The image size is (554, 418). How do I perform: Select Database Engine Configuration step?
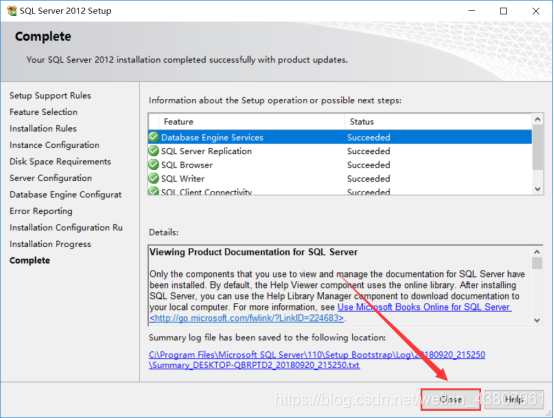(x=65, y=195)
